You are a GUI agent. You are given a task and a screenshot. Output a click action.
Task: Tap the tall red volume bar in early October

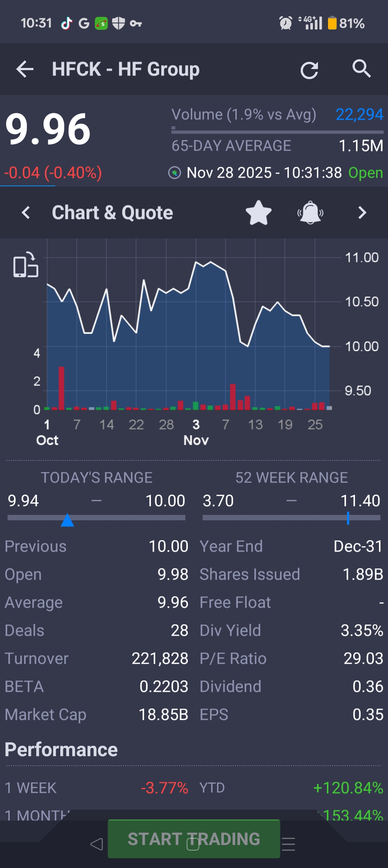pos(61,388)
